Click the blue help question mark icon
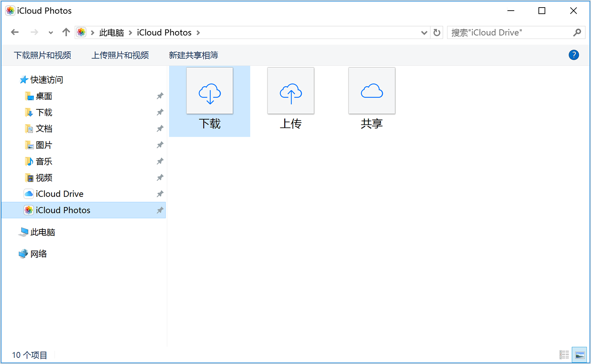The height and width of the screenshot is (364, 591). point(574,55)
